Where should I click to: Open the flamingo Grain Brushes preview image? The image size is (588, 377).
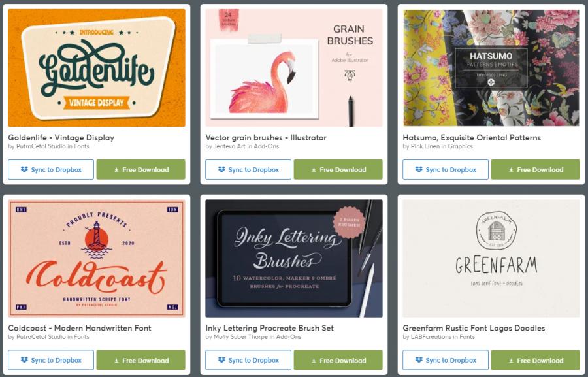pyautogui.click(x=294, y=68)
